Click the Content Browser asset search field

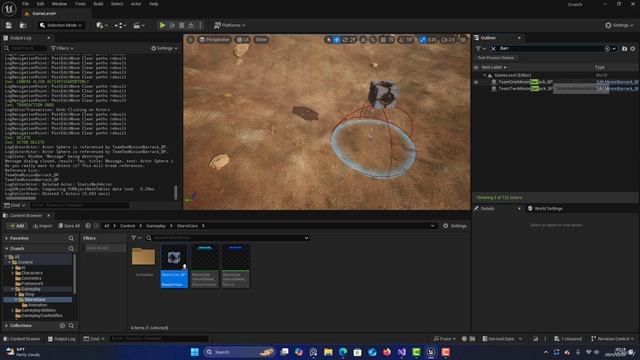227,238
